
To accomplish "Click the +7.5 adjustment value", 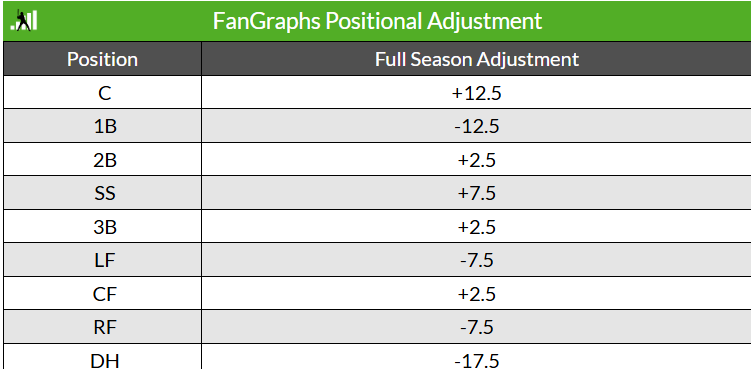I will [x=477, y=194].
